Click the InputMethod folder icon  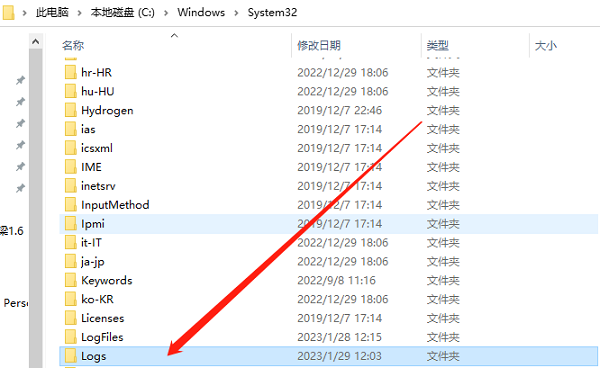click(70, 205)
